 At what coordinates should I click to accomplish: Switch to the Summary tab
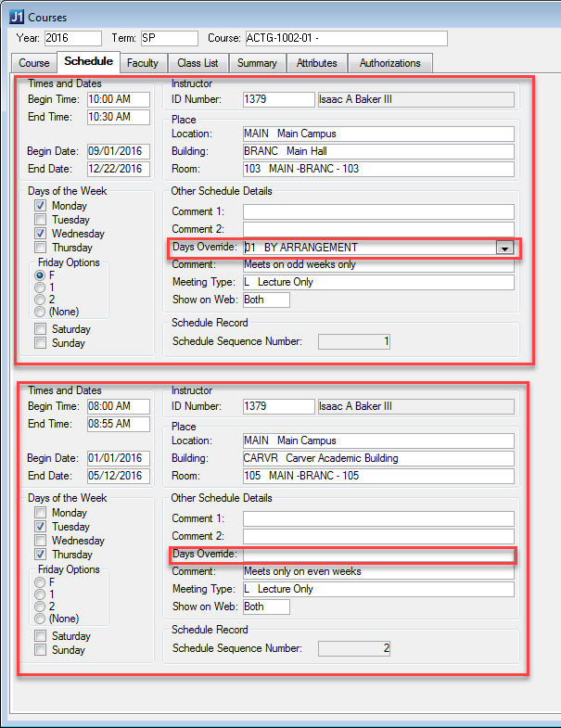[257, 63]
